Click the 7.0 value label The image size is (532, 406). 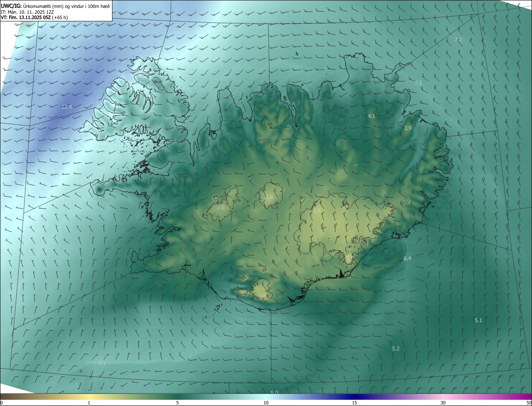point(458,40)
